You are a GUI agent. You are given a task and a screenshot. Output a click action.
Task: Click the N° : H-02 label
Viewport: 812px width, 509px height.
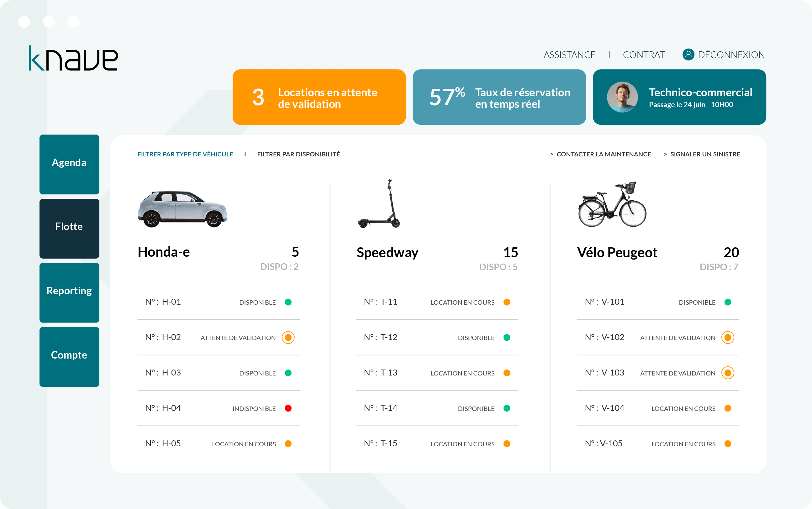click(x=163, y=337)
